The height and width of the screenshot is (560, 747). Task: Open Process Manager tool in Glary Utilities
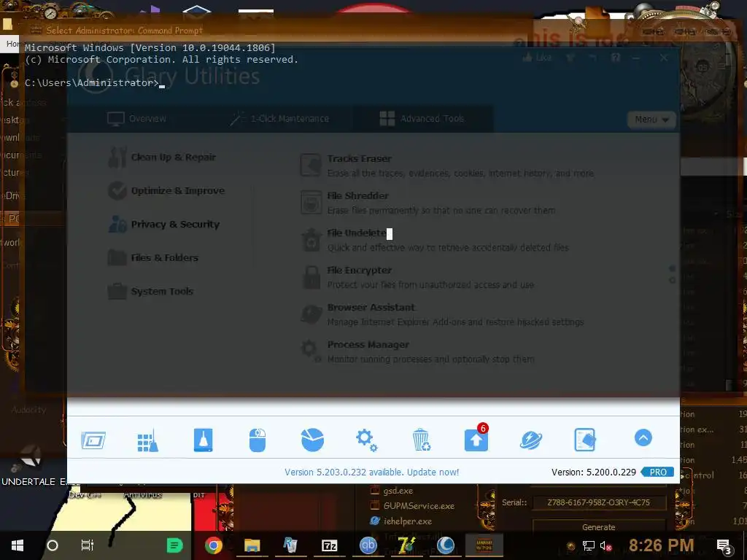pyautogui.click(x=368, y=344)
